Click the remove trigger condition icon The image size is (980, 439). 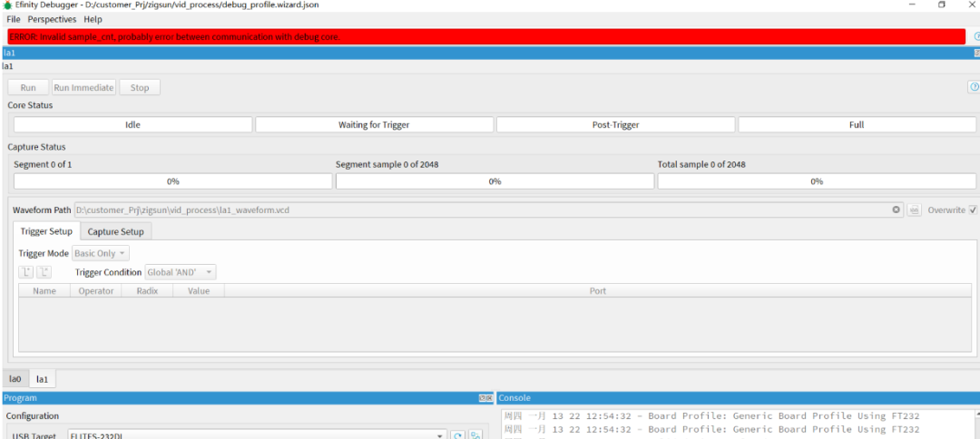44,272
